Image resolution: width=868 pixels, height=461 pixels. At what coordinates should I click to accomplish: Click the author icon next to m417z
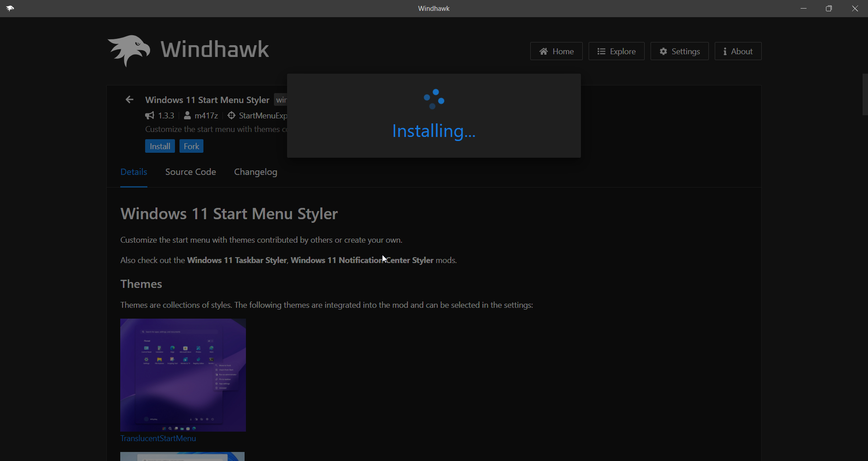click(187, 116)
